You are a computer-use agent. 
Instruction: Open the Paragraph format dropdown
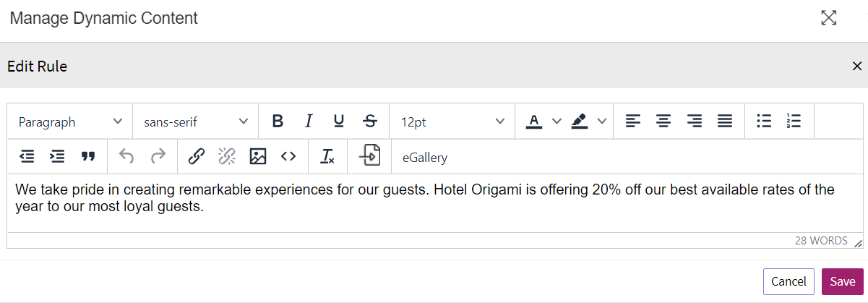[x=70, y=121]
